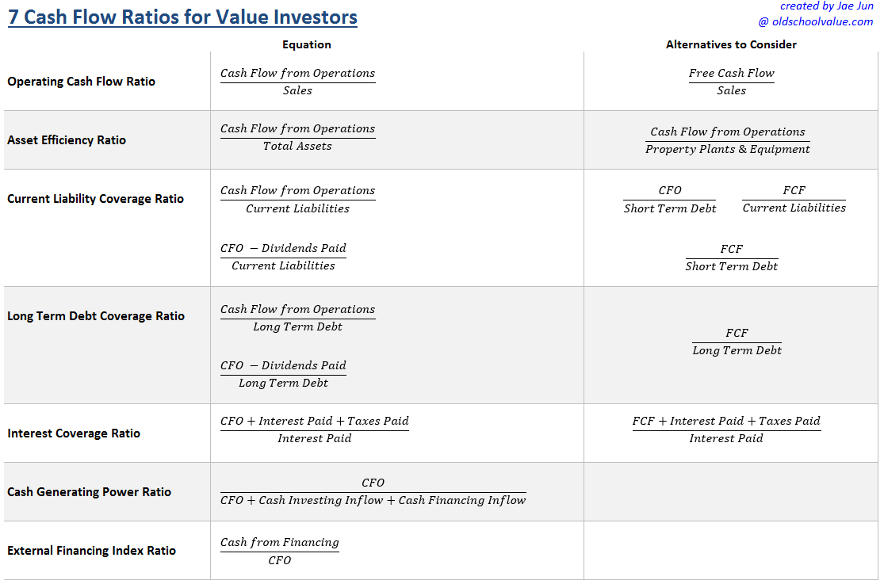Select the 'Equation' column header
The height and width of the screenshot is (588, 884).
click(307, 44)
